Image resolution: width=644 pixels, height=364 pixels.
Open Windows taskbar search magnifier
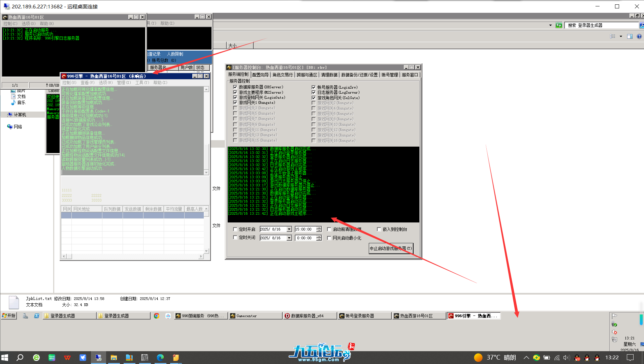[x=20, y=358]
